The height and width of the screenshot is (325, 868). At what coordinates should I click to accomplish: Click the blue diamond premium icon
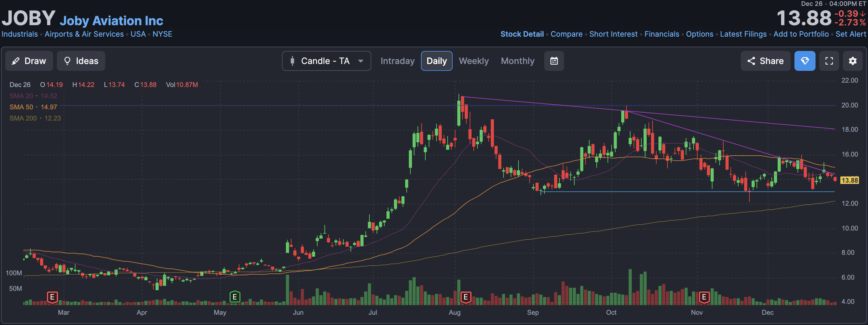805,61
